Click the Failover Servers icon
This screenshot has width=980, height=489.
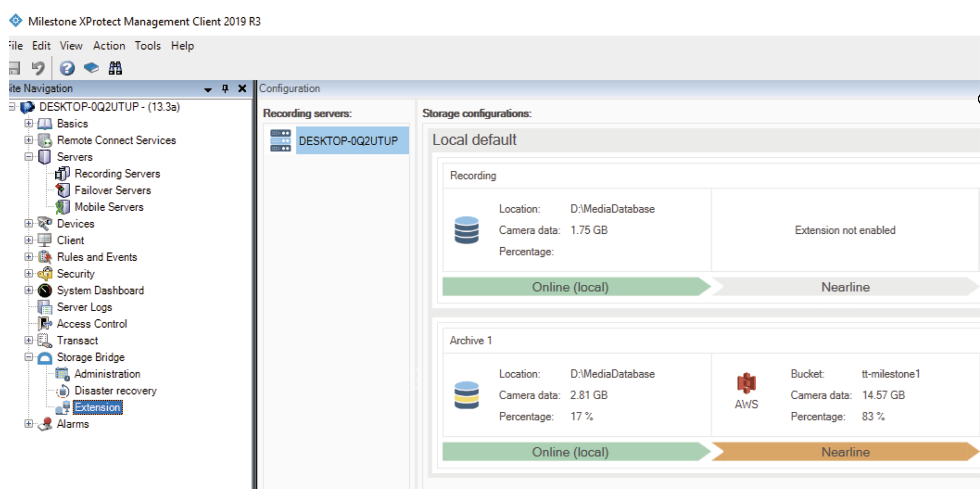[63, 190]
